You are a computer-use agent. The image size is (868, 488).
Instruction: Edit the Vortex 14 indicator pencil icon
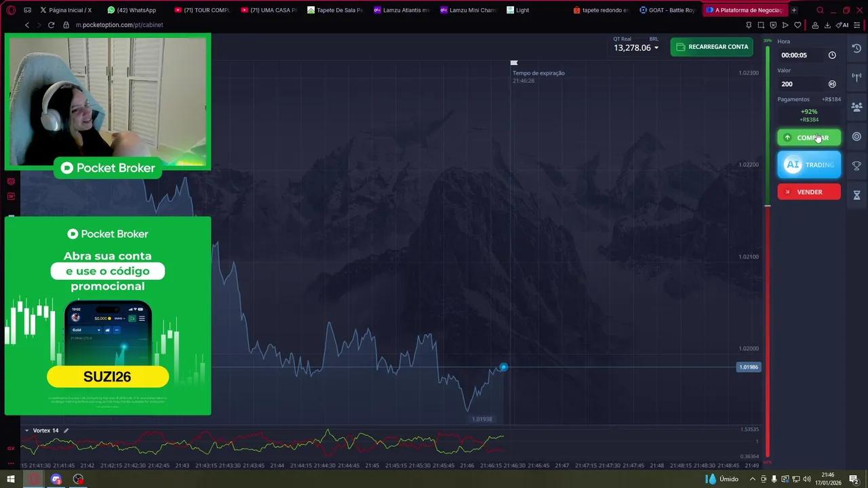click(x=66, y=430)
